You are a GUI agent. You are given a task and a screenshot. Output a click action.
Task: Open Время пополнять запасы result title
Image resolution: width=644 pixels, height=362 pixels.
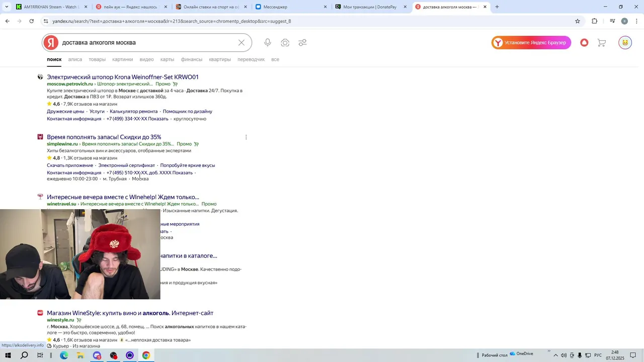pos(104,137)
